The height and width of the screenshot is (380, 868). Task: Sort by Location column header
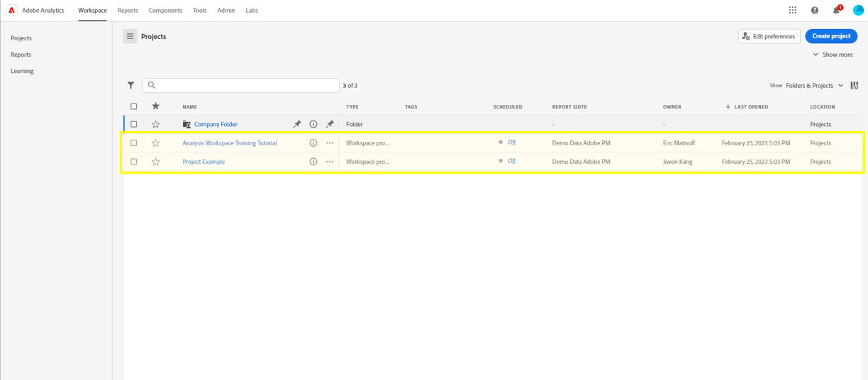tap(823, 107)
